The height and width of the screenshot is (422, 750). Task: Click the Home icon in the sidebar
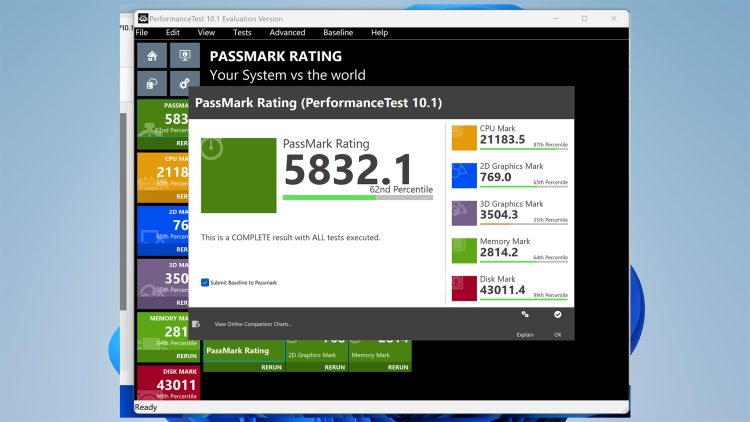click(152, 56)
